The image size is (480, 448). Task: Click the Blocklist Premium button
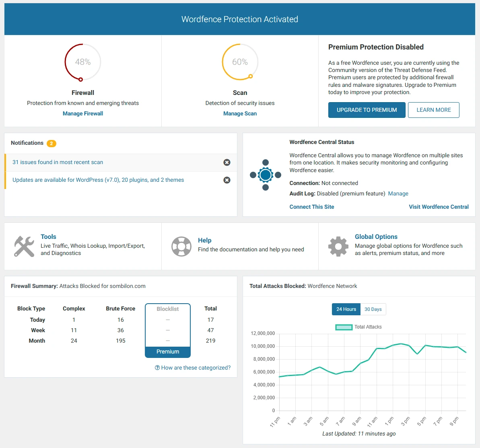(168, 352)
